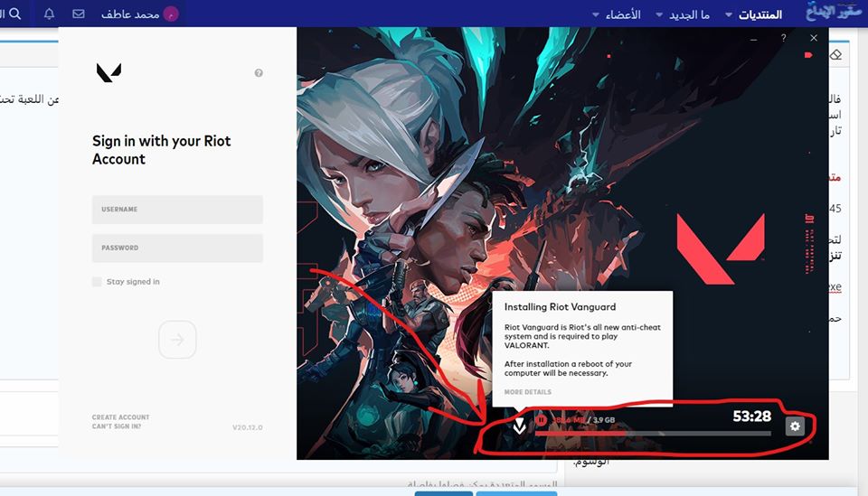Screen dimensions: 868x496
Task: Click the help icon on the sign-in panel
Action: [x=259, y=73]
